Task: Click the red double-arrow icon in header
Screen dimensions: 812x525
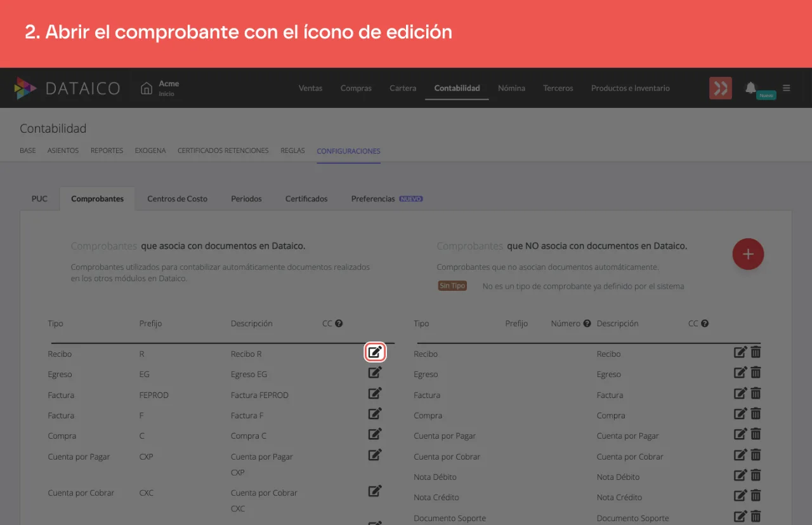Action: pyautogui.click(x=721, y=88)
